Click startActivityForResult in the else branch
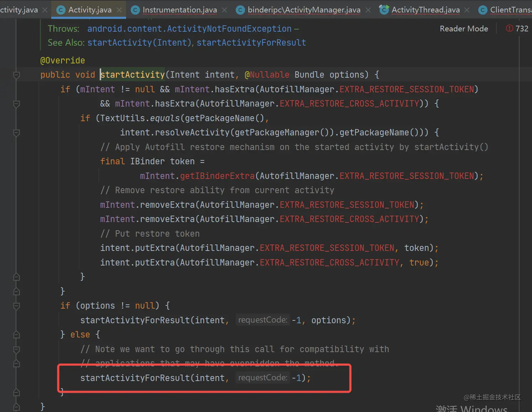The width and height of the screenshot is (532, 412). pyautogui.click(x=135, y=378)
